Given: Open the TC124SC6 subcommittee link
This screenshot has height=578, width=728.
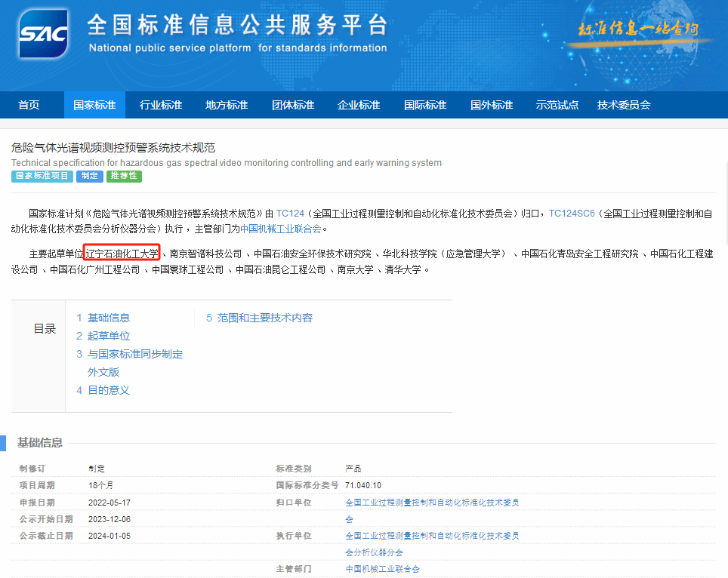Looking at the screenshot, I should click(x=572, y=214).
